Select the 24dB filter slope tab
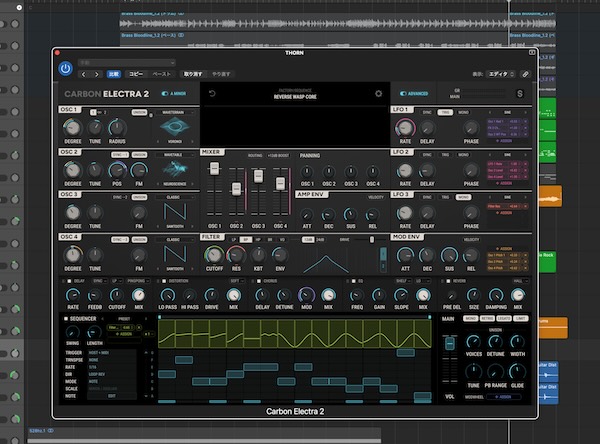 320,240
